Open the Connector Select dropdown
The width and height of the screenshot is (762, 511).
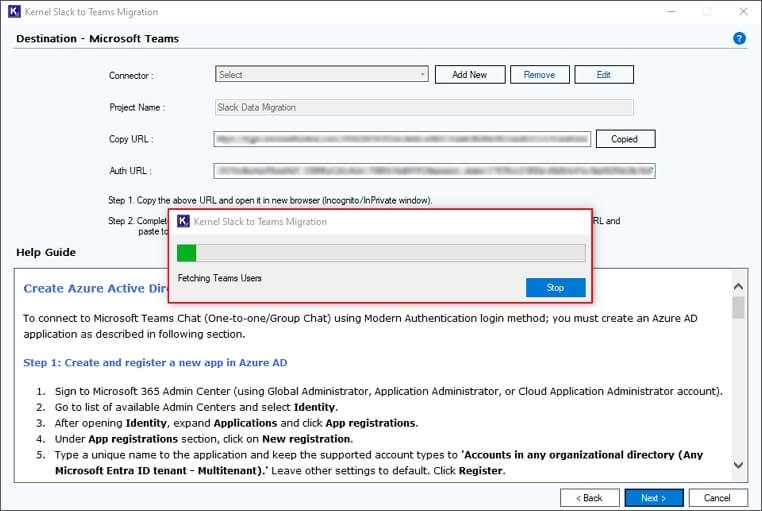tap(321, 74)
